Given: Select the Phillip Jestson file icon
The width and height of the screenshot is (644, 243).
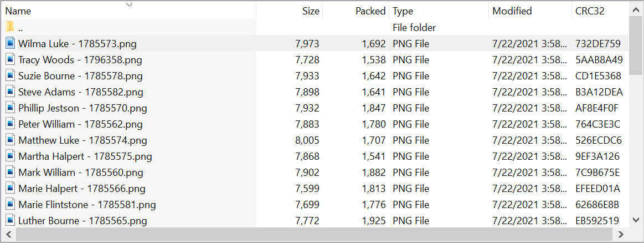Looking at the screenshot, I should pos(11,108).
